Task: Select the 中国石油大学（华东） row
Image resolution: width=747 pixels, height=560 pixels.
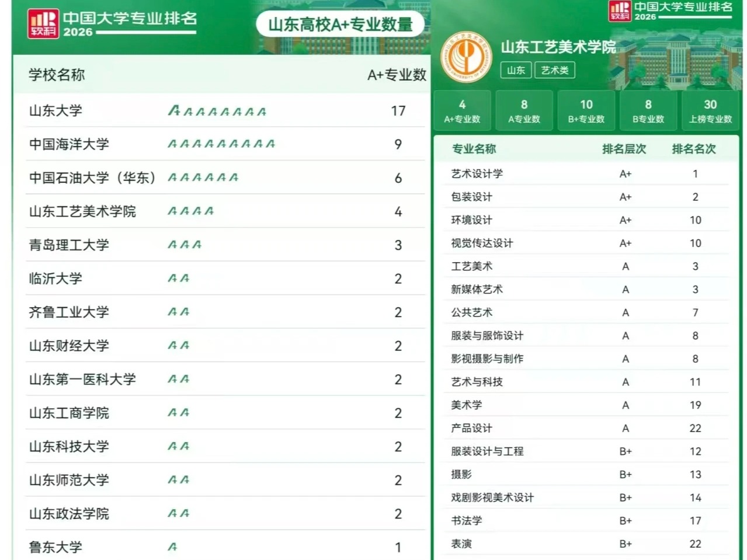Action: coord(225,178)
